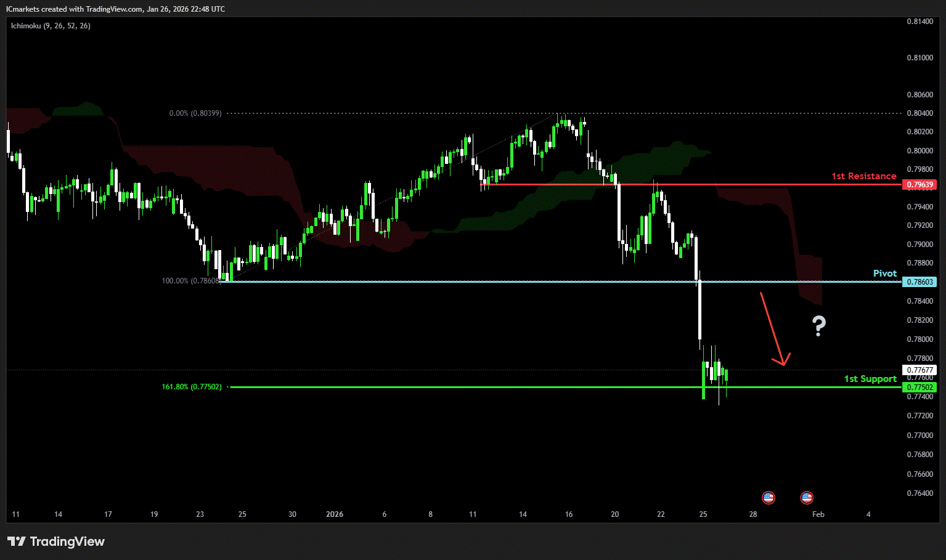946x560 pixels.
Task: Click the 1st Resistance text label
Action: [863, 176]
